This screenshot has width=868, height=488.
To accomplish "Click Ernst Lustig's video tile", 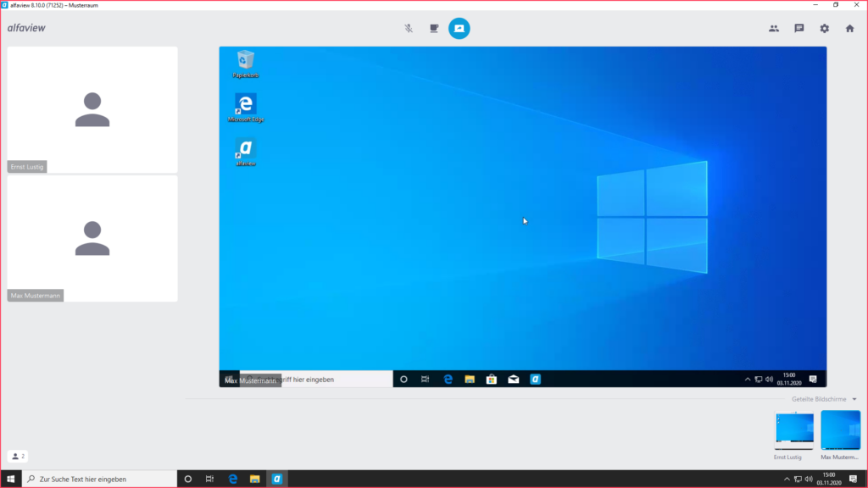I will click(x=92, y=110).
